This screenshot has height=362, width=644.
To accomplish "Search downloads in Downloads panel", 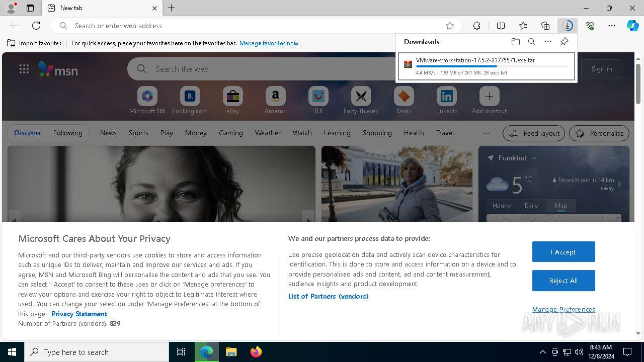I will 532,42.
